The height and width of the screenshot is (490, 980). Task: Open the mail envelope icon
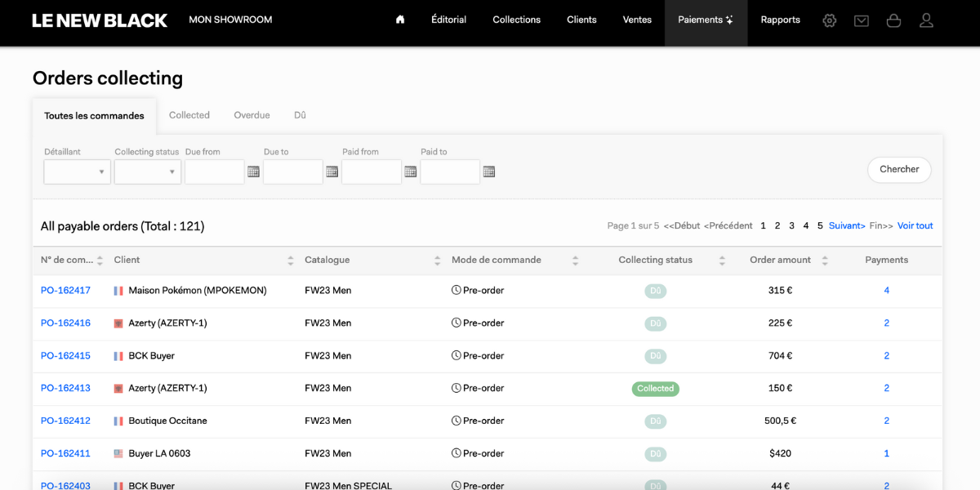862,20
